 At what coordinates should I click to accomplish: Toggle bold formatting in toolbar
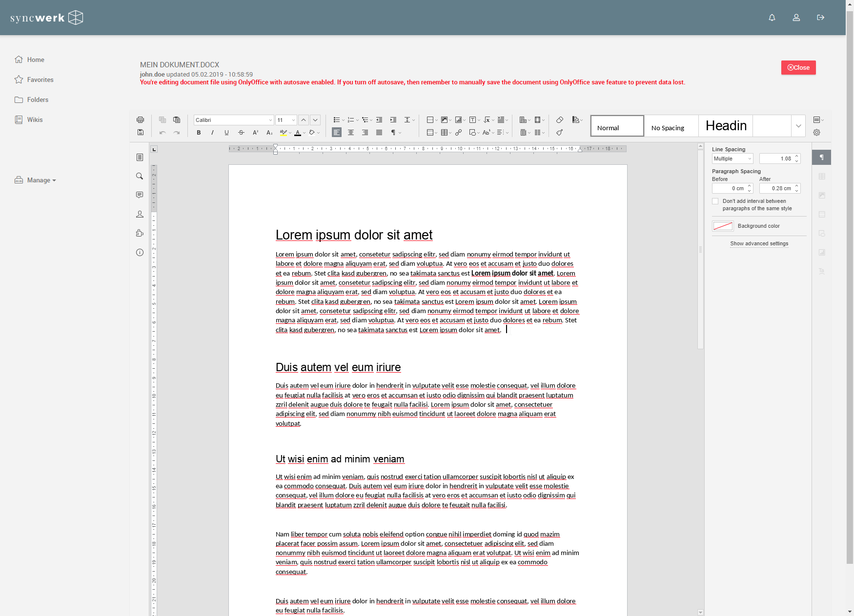click(x=199, y=133)
